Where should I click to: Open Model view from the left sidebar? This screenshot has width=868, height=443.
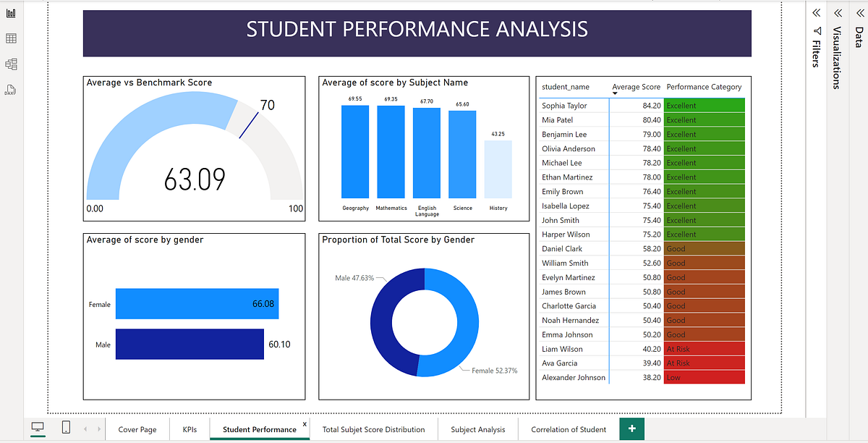coord(10,64)
